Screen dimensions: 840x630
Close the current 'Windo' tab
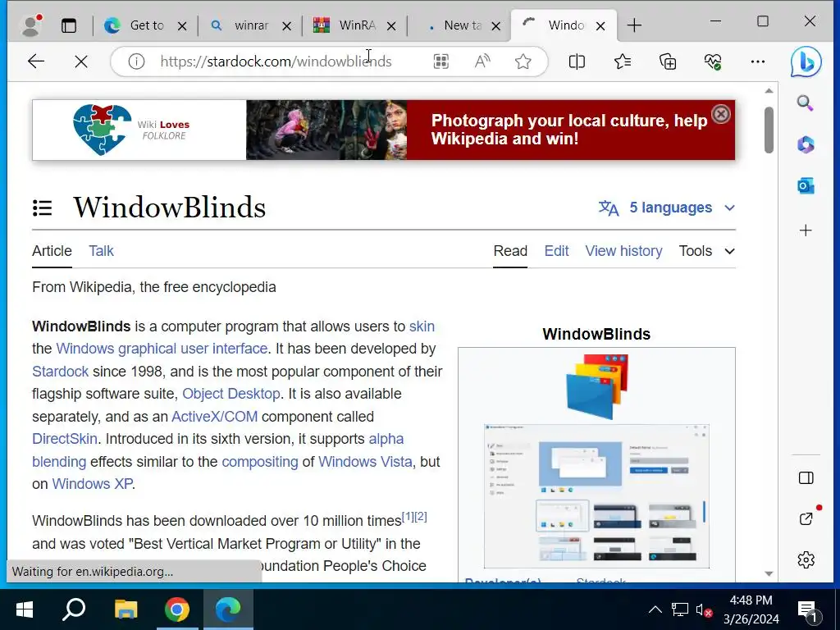600,25
